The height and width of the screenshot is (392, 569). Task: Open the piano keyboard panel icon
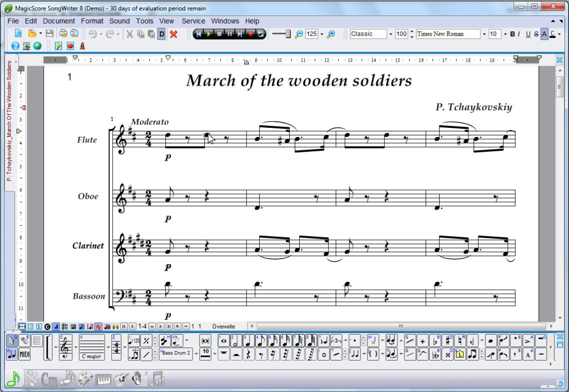[104, 379]
